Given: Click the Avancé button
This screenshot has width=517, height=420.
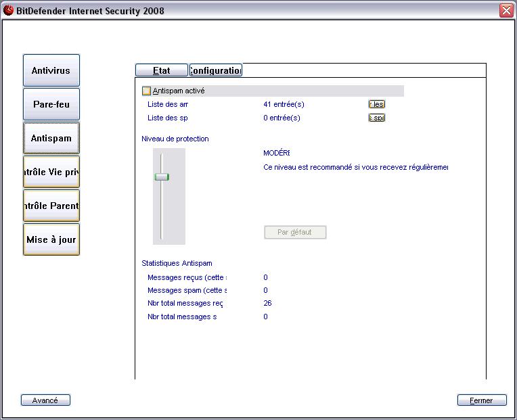Looking at the screenshot, I should [x=45, y=400].
